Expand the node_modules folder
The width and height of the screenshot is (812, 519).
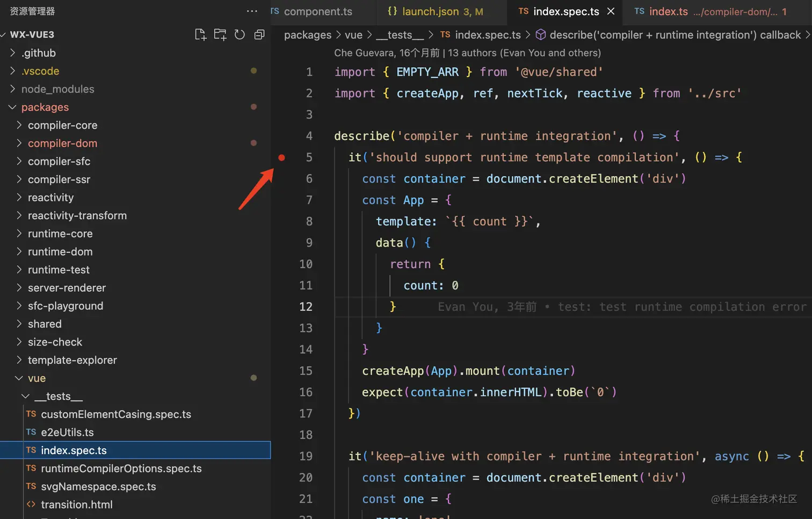tap(135, 89)
